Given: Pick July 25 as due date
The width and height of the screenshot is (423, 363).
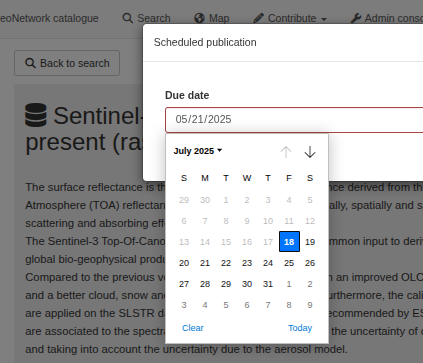Looking at the screenshot, I should point(289,263).
